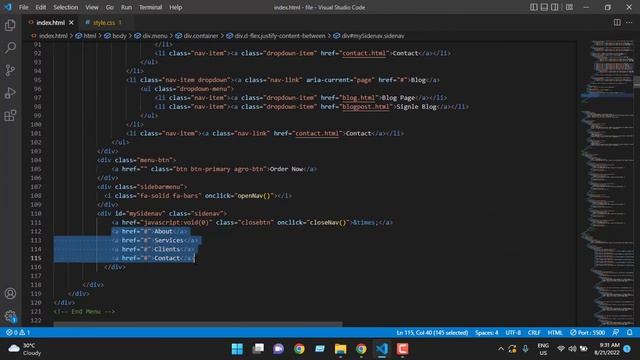
Task: Change indentation via Spaces: 4
Action: (486, 333)
